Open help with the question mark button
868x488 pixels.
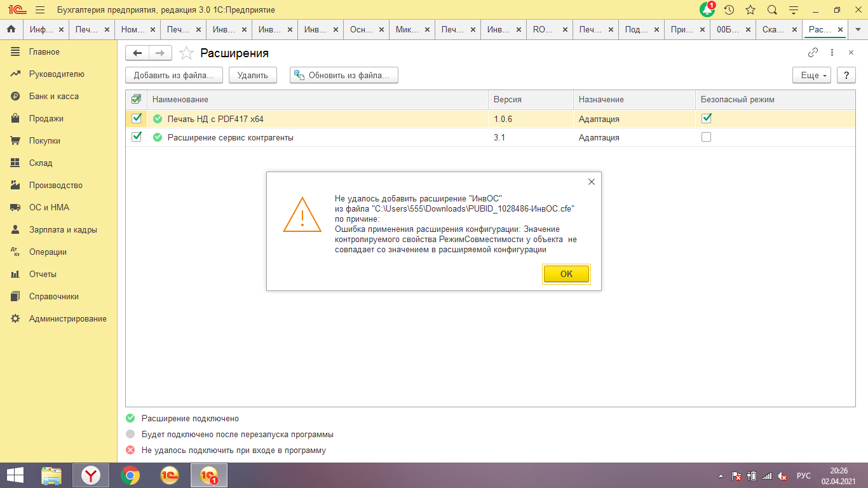846,75
